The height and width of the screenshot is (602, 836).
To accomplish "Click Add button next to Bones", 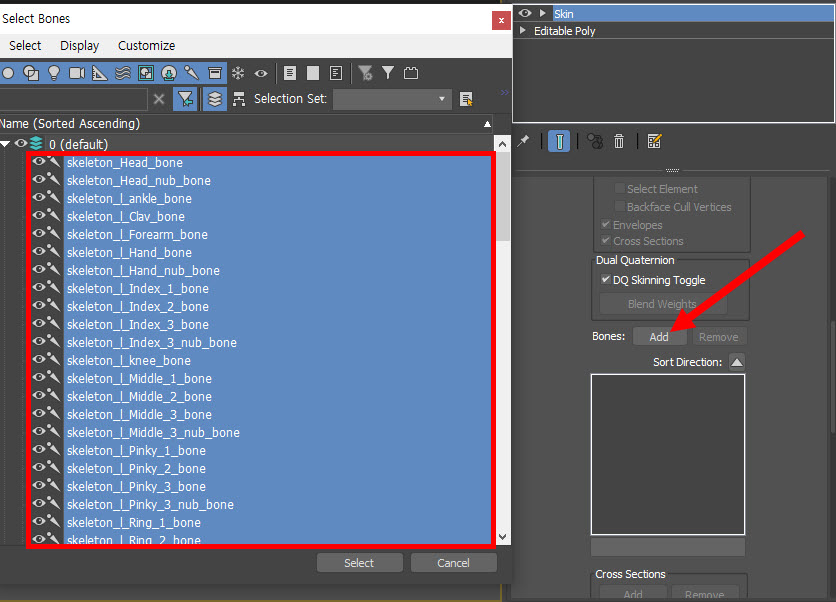I will pos(659,337).
